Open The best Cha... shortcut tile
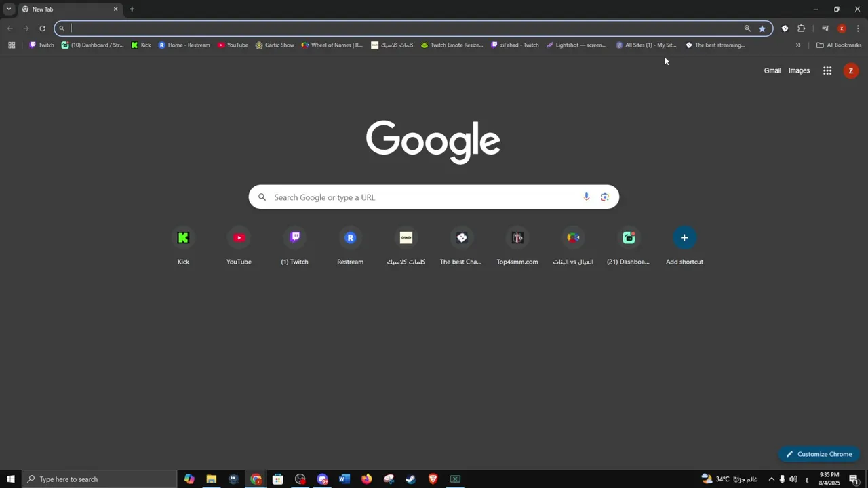The height and width of the screenshot is (488, 868). [x=461, y=246]
